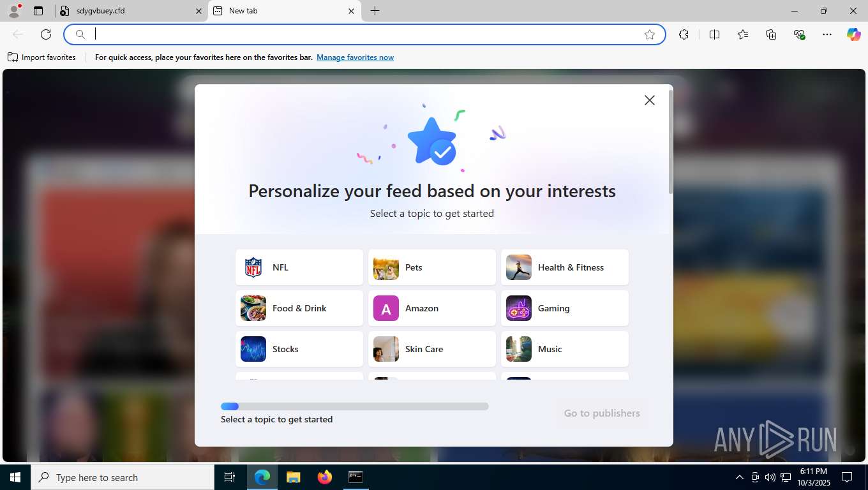Viewport: 868px width, 490px height.
Task: Click the Go to publishers button
Action: click(602, 413)
